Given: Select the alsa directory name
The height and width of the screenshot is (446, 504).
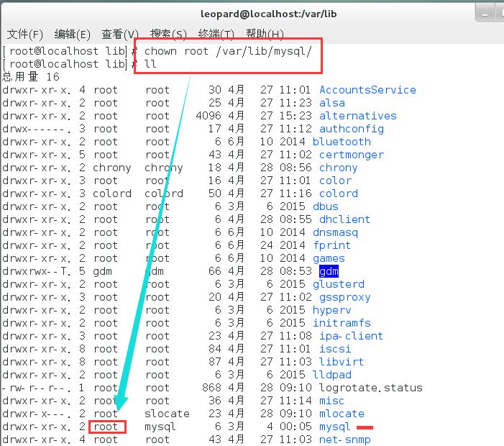Looking at the screenshot, I should coord(332,103).
